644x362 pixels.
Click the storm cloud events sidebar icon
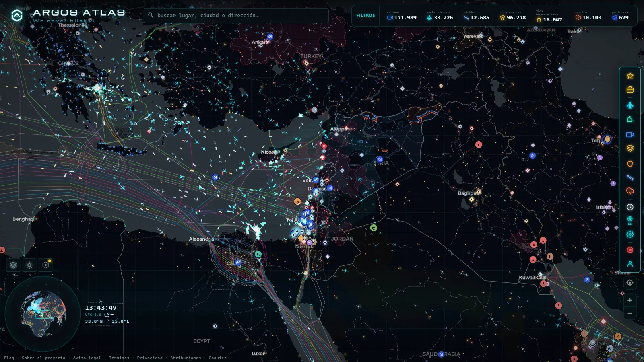630,191
